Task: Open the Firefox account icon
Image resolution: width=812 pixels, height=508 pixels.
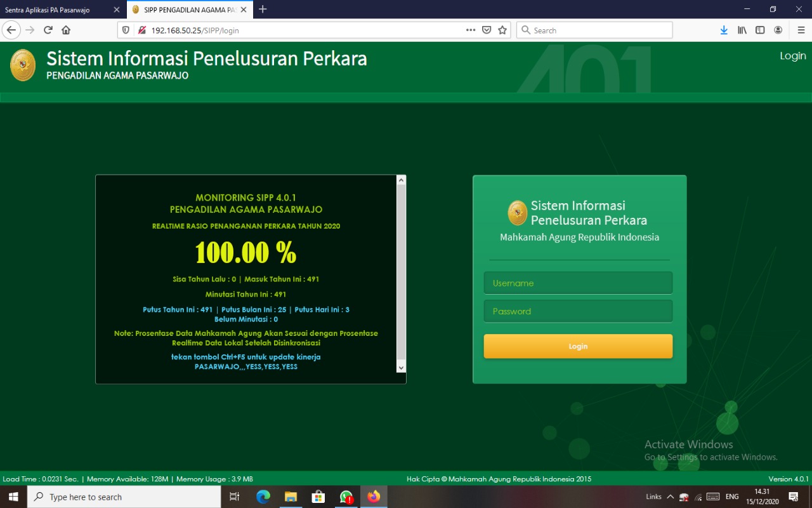Action: click(x=778, y=30)
